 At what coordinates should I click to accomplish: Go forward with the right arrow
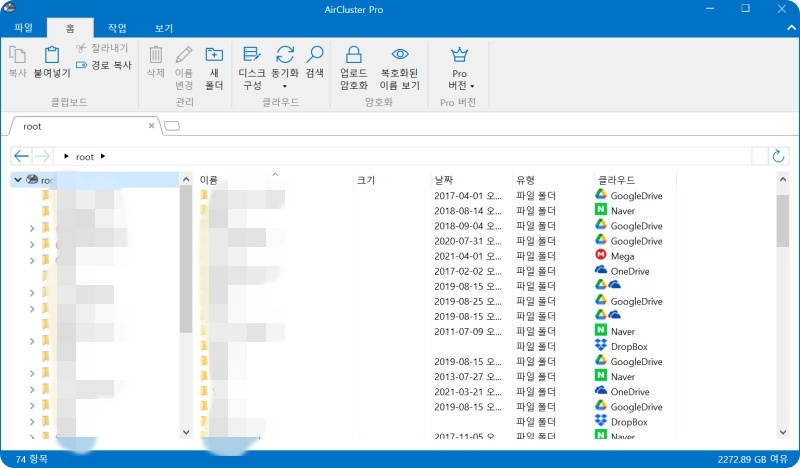(43, 156)
